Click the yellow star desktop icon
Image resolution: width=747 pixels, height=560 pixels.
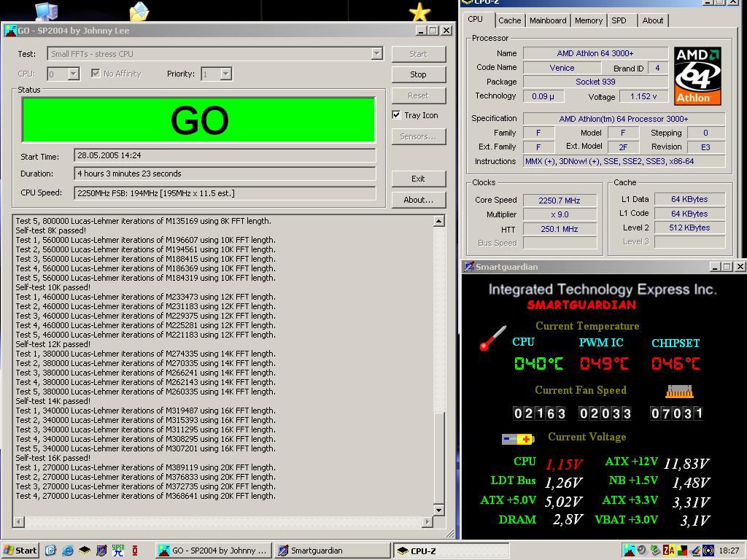419,12
